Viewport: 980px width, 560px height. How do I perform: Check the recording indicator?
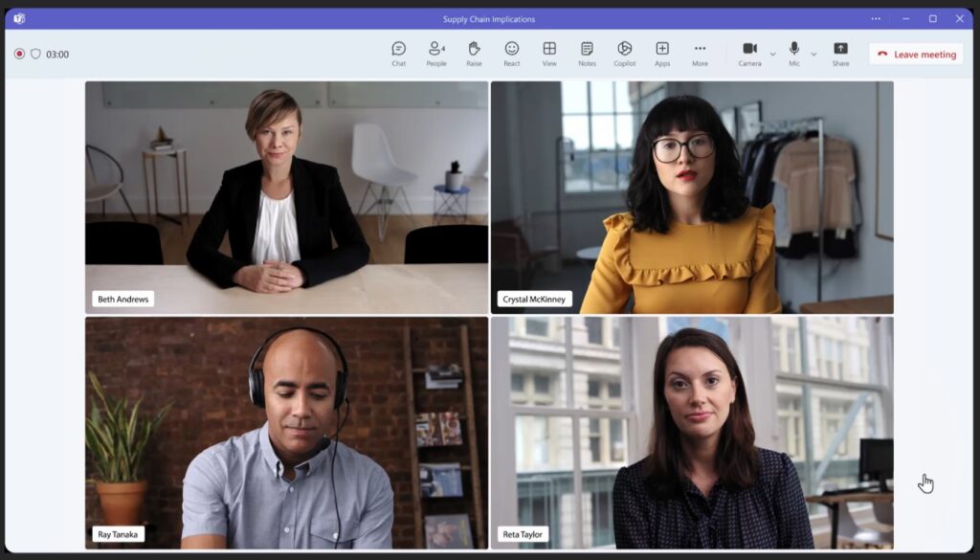[18, 54]
